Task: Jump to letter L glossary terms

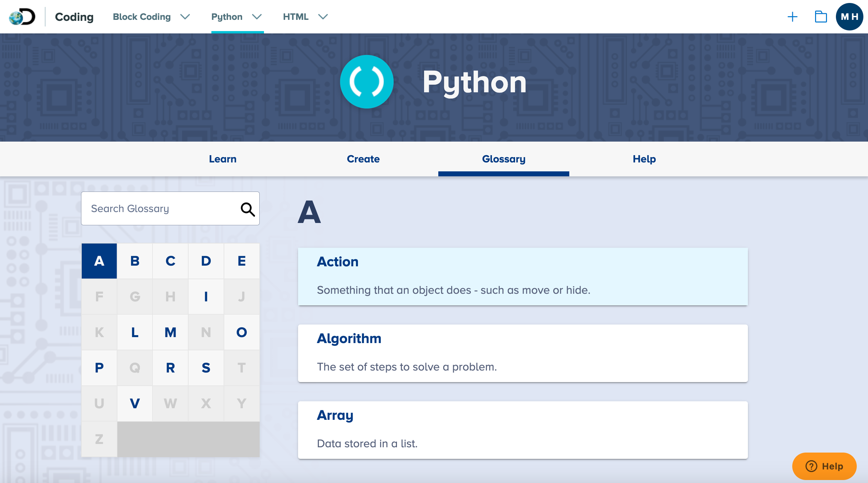Action: tap(135, 332)
